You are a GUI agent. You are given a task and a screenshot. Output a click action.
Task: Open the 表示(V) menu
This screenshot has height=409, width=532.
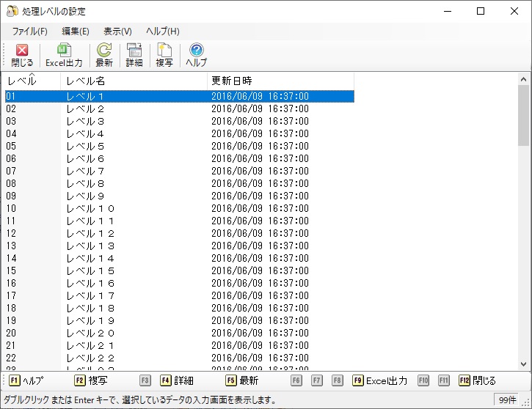pyautogui.click(x=117, y=32)
